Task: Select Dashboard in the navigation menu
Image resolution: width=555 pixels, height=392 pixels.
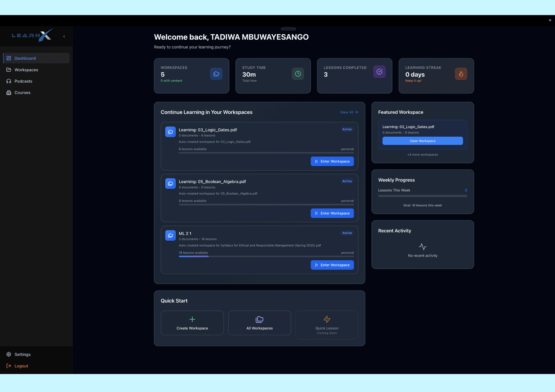Action: (x=25, y=58)
